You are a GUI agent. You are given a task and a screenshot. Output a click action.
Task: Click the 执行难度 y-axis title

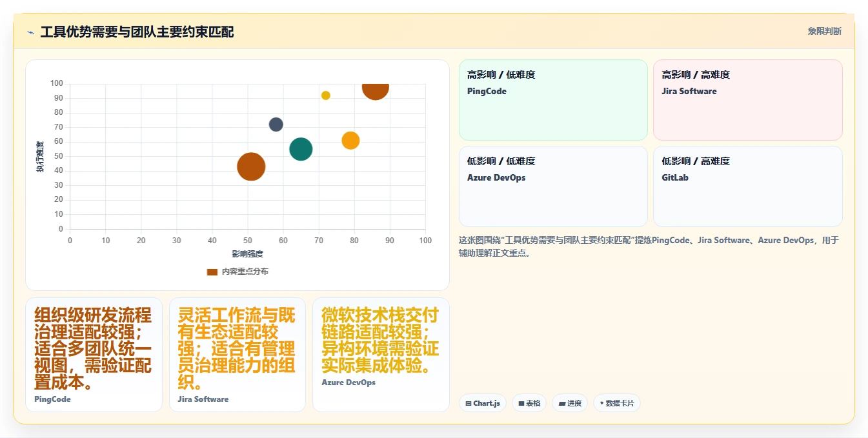click(x=40, y=157)
